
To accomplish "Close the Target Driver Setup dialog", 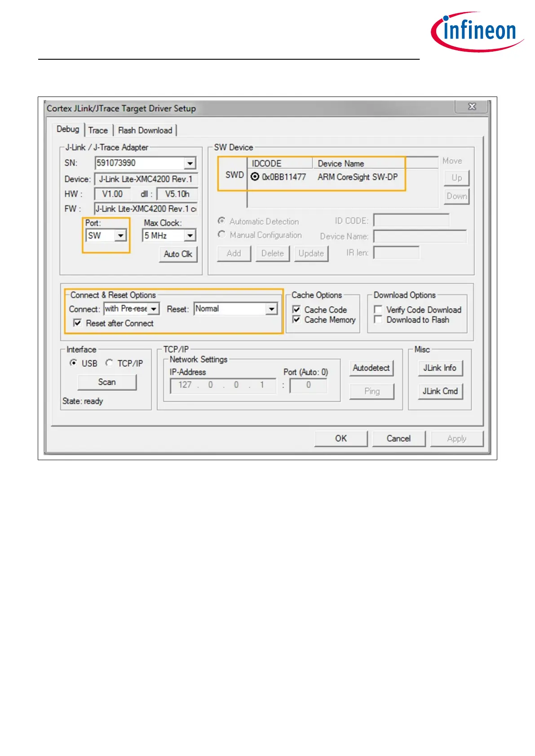I will point(472,106).
